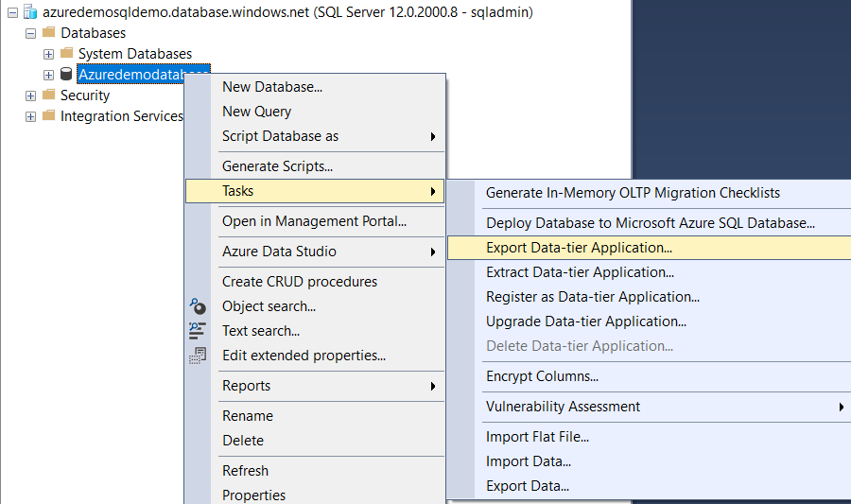Click the System Databases folder icon
Screen dimensions: 851x504
point(67,53)
